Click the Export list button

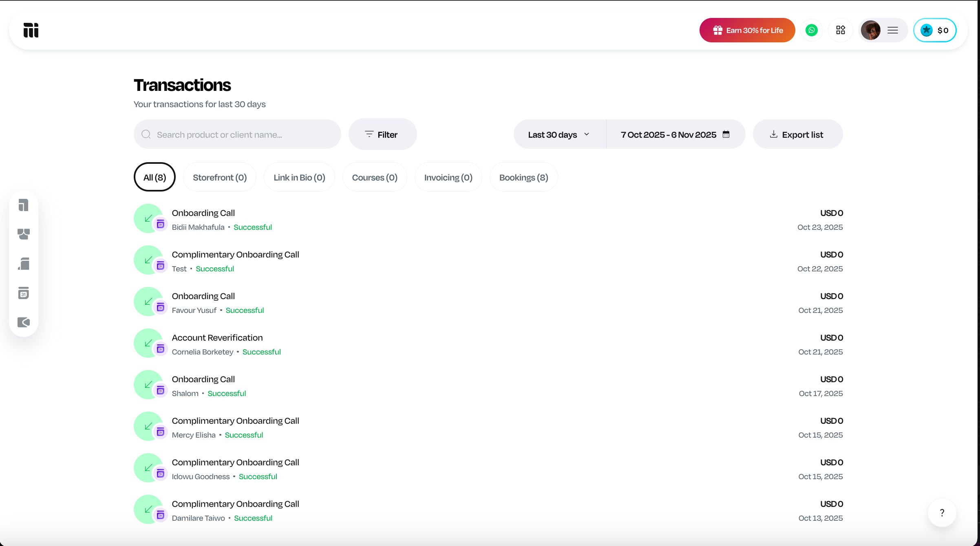pyautogui.click(x=797, y=134)
